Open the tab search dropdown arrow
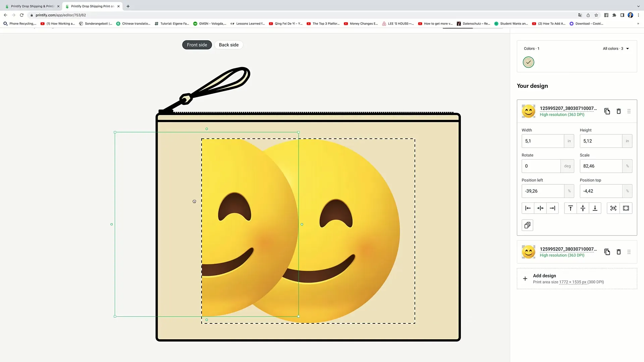Image resolution: width=644 pixels, height=362 pixels. [638, 6]
